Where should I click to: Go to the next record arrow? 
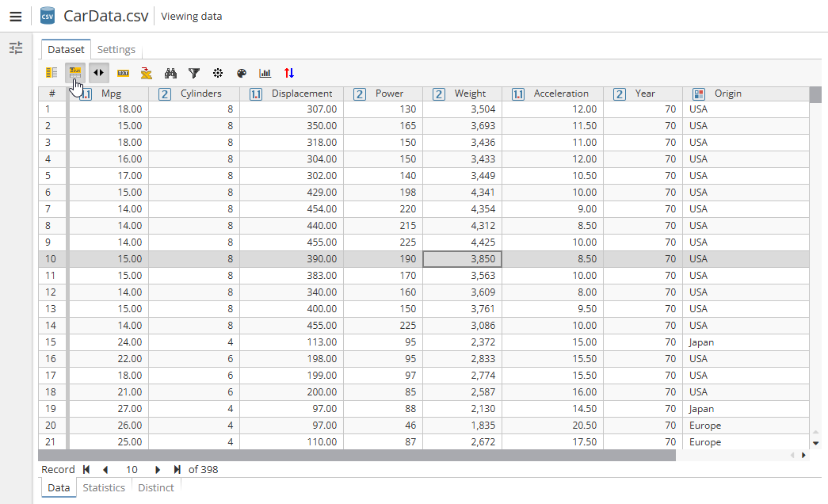[158, 469]
